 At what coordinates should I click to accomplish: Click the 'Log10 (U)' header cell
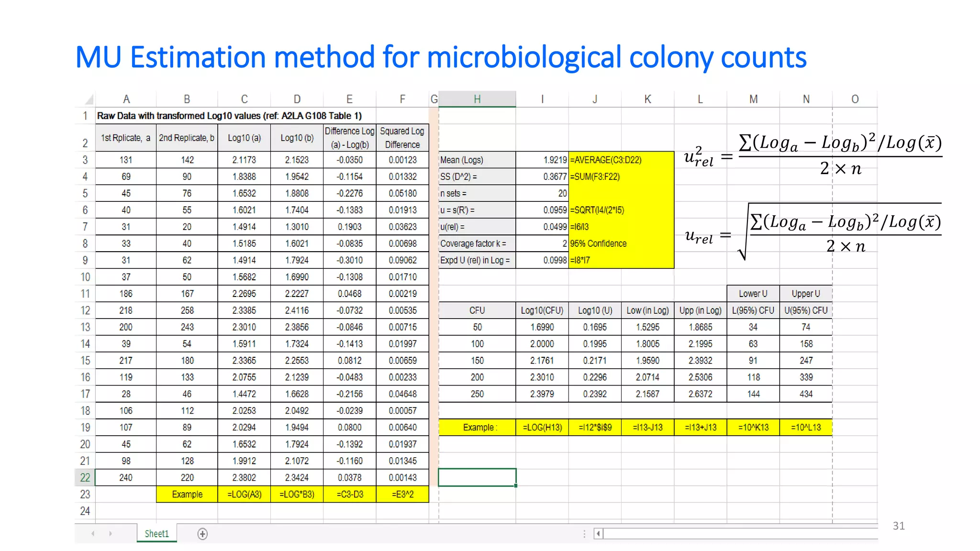click(595, 310)
